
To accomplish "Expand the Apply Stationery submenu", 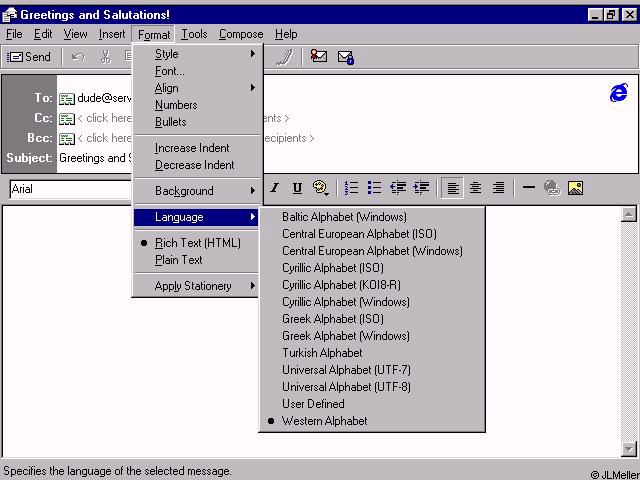I will point(196,286).
